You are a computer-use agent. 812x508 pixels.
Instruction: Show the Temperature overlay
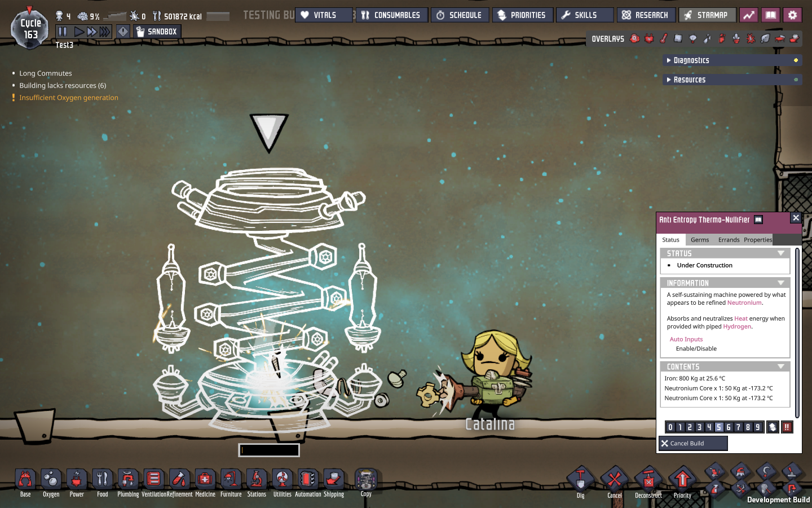664,38
